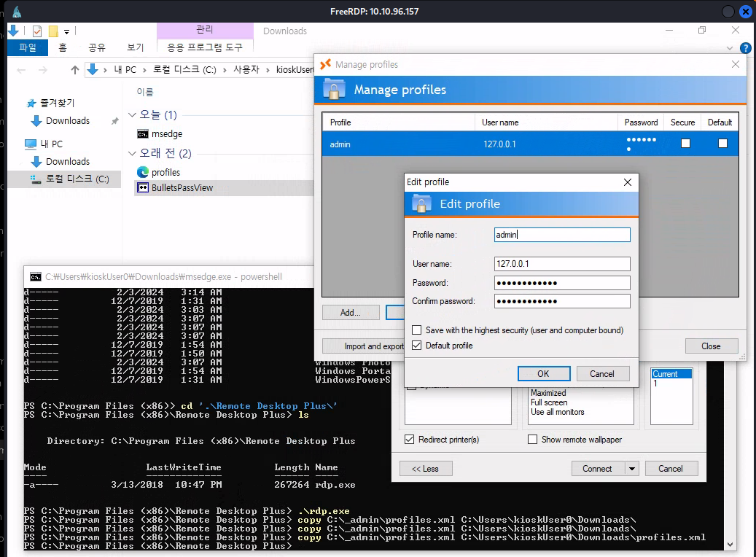The width and height of the screenshot is (756, 557).
Task: Click the Explorer help question mark icon
Action: tap(745, 48)
